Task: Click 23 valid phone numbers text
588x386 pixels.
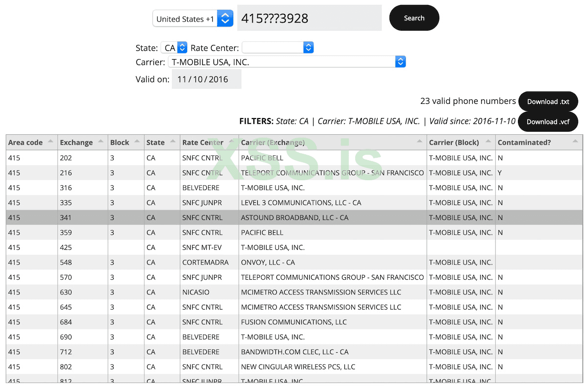Action: point(468,101)
